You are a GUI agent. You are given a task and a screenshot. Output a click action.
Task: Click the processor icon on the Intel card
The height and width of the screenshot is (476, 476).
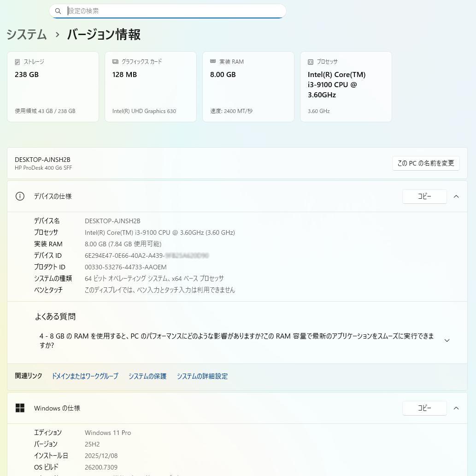tap(310, 61)
